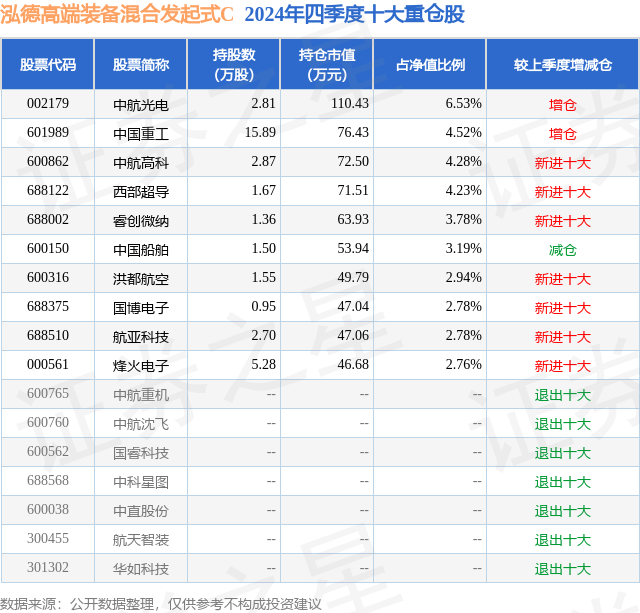
Task: Click the 股票代码 column header
Action: coord(48,64)
